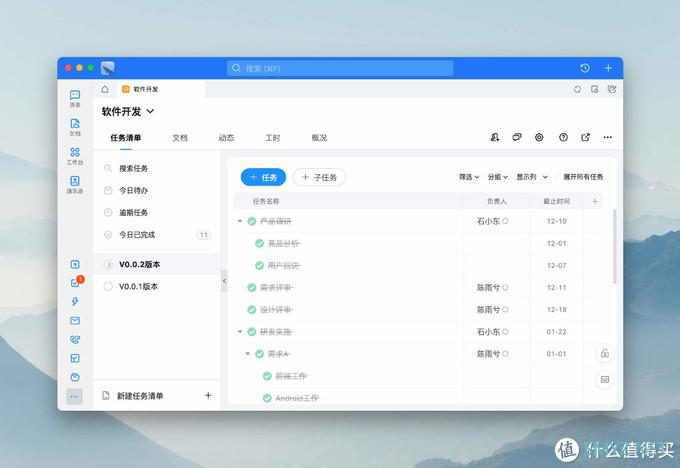This screenshot has width=680, height=468.
Task: Open the 显示列 columns dropdown
Action: [x=532, y=177]
